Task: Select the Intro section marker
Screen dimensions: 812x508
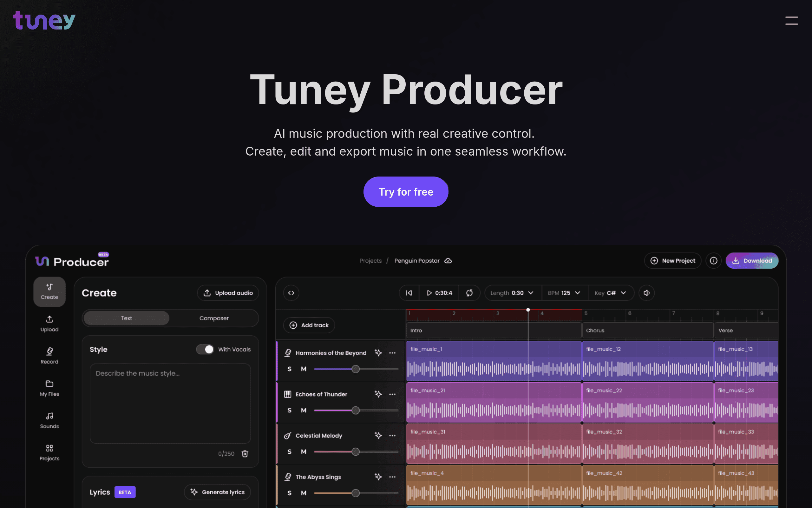Action: click(494, 330)
